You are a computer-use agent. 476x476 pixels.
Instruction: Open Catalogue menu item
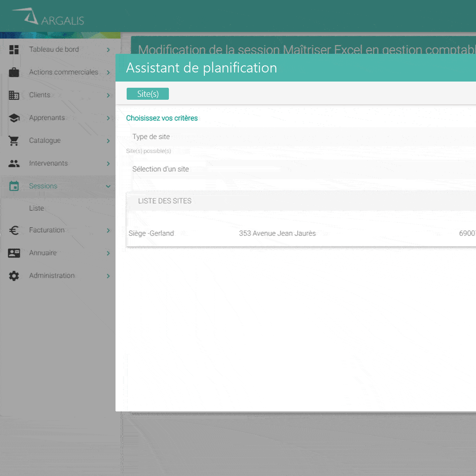(45, 140)
